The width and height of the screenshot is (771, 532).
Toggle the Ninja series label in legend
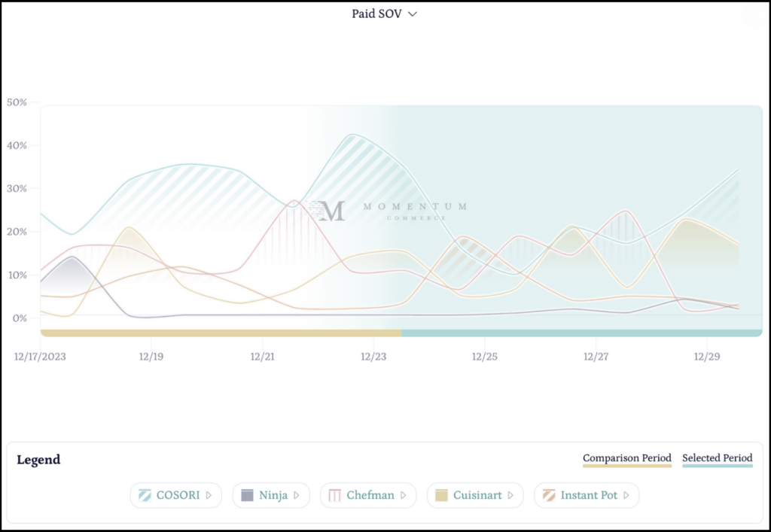pos(273,495)
